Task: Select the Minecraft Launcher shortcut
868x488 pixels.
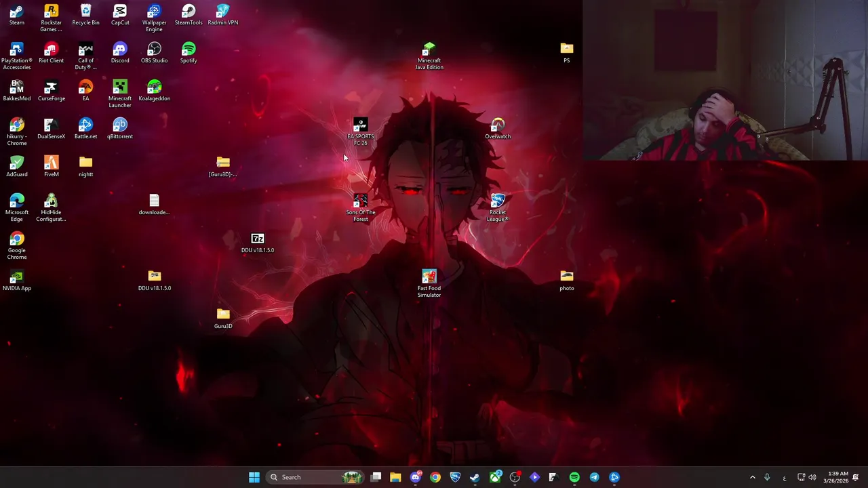Action: [x=120, y=94]
